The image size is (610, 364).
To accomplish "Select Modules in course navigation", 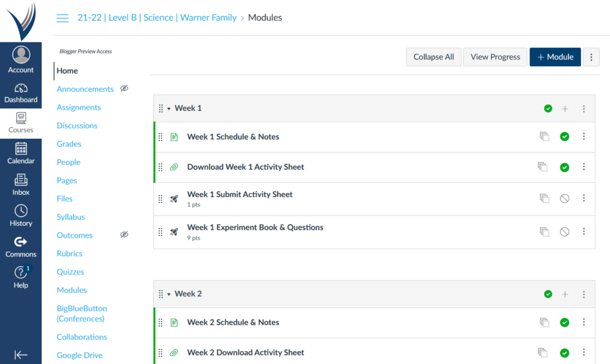I will tap(71, 290).
